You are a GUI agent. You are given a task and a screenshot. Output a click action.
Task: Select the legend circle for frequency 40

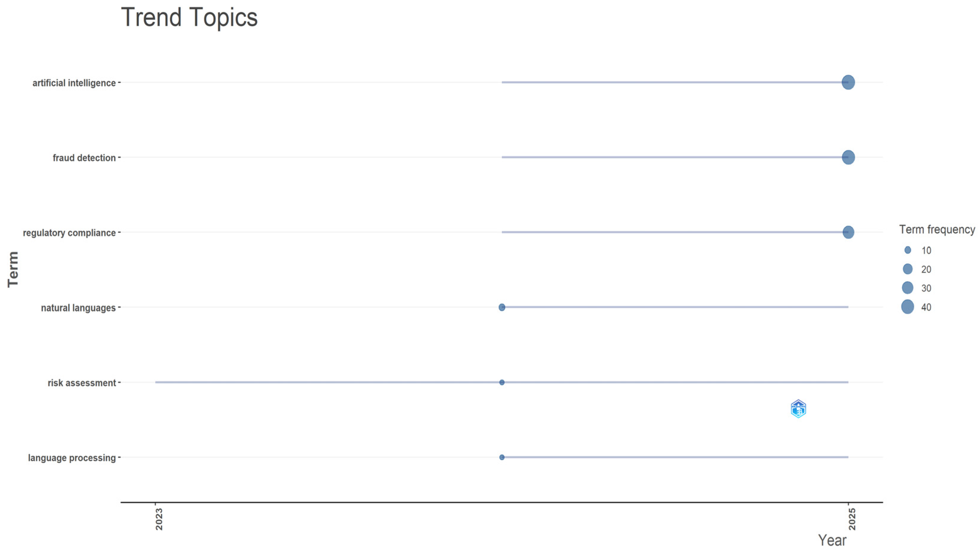pyautogui.click(x=908, y=307)
